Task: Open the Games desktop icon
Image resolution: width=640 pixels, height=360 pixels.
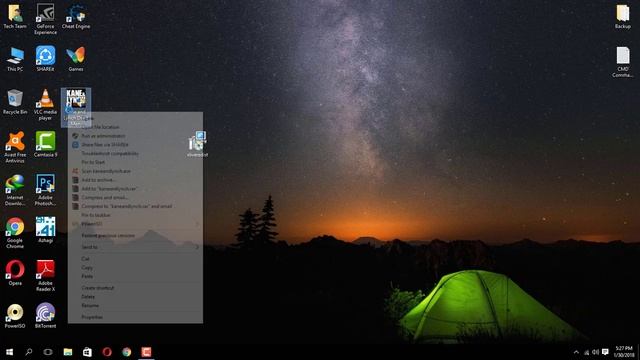Action: tap(76, 59)
